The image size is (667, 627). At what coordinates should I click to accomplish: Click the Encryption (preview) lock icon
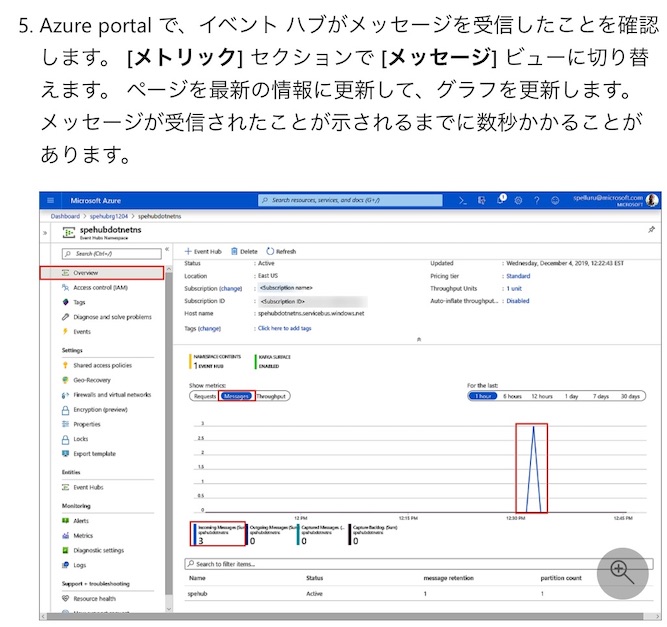coord(65,410)
